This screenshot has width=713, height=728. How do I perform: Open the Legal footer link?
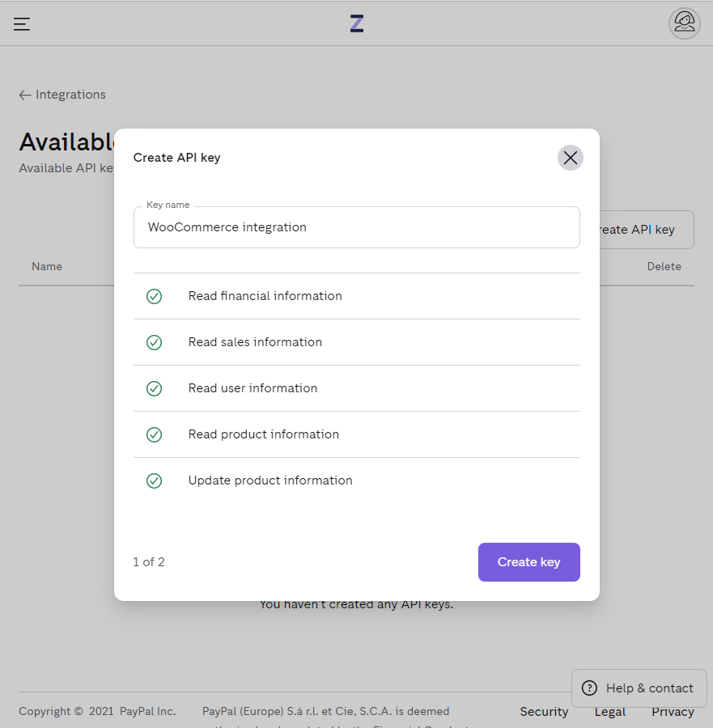(x=609, y=712)
